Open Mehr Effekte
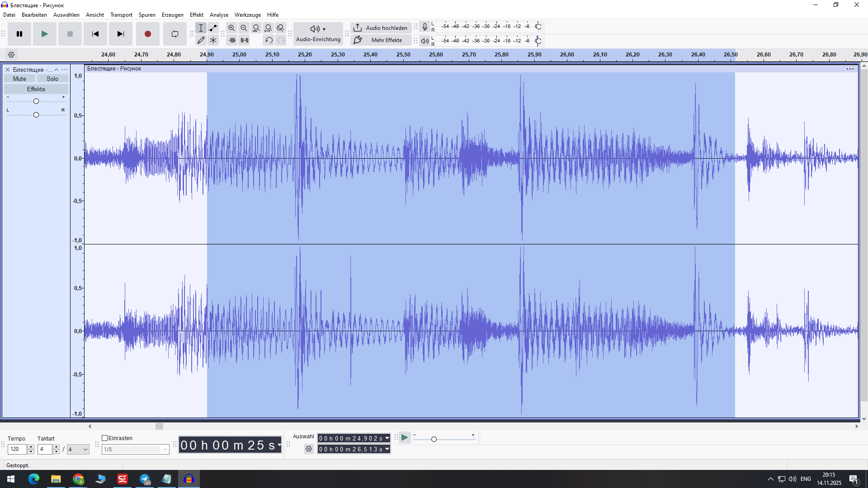 [x=382, y=40]
